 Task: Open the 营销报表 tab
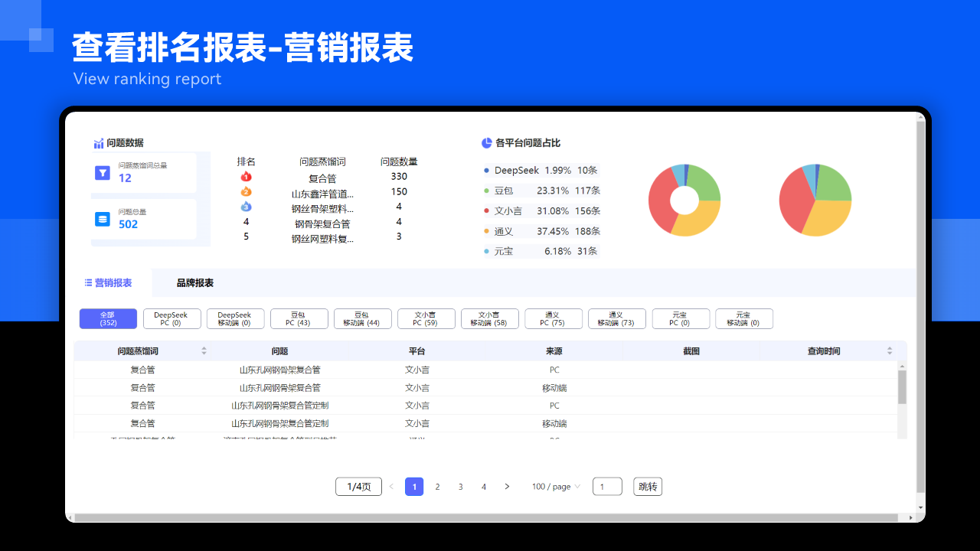click(x=108, y=283)
